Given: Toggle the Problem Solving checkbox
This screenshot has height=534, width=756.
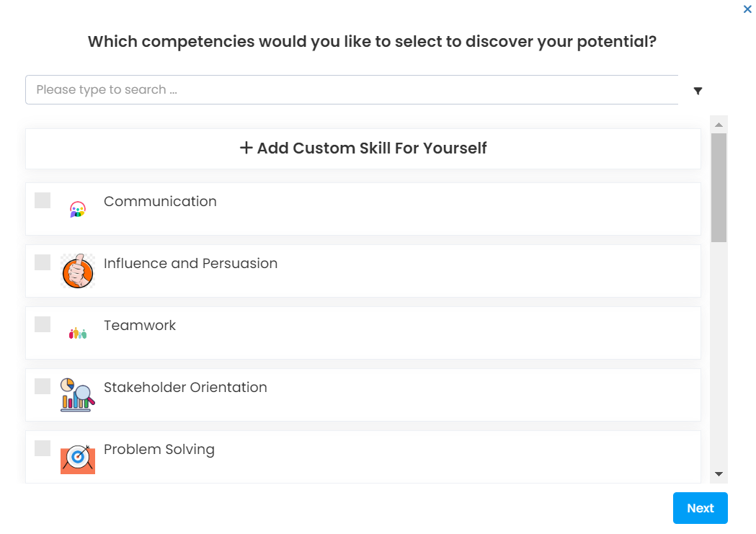Looking at the screenshot, I should (x=43, y=448).
